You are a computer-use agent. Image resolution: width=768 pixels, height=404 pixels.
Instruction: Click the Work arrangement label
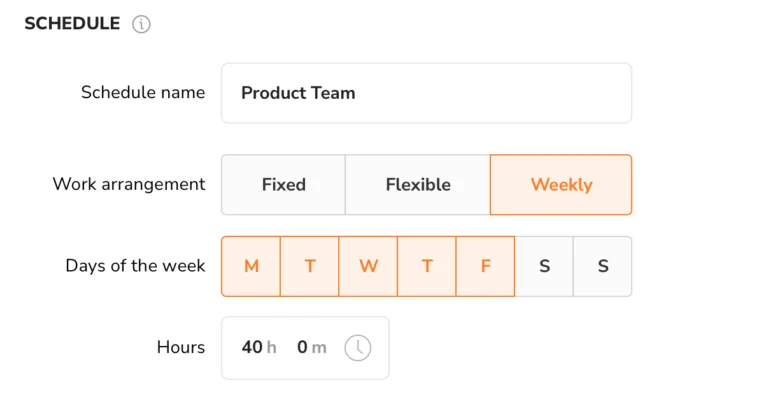coord(129,184)
